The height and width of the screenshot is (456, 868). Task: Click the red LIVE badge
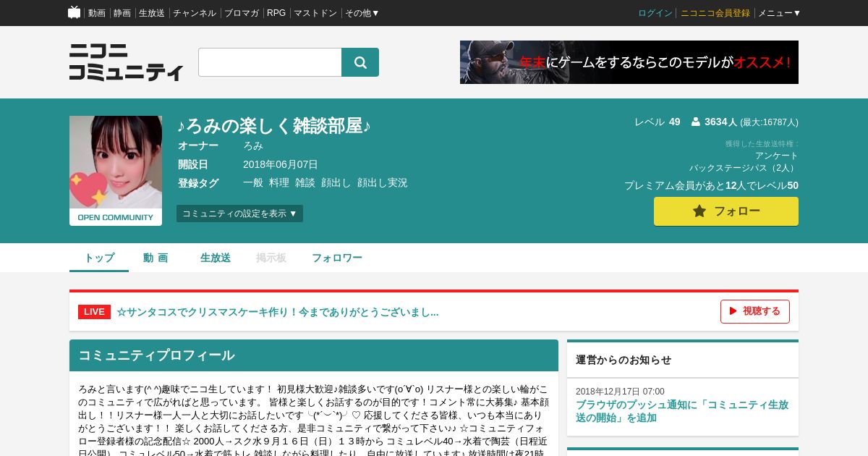pos(94,311)
